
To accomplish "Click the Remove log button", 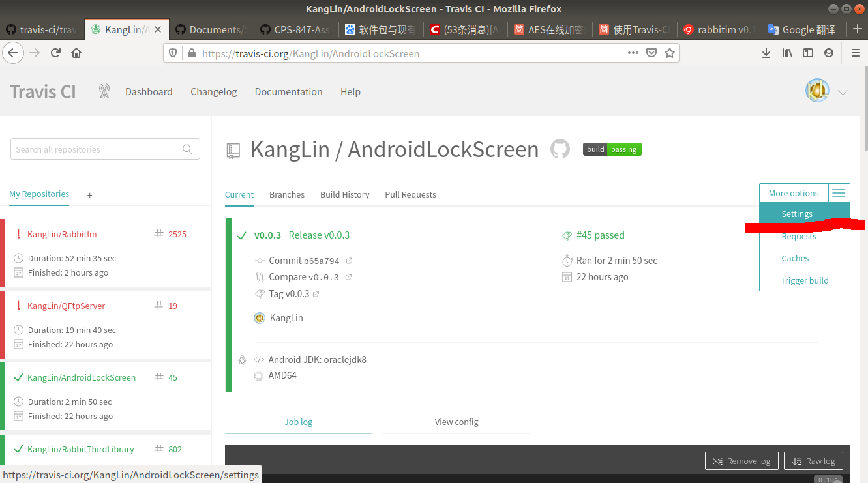I will [741, 461].
